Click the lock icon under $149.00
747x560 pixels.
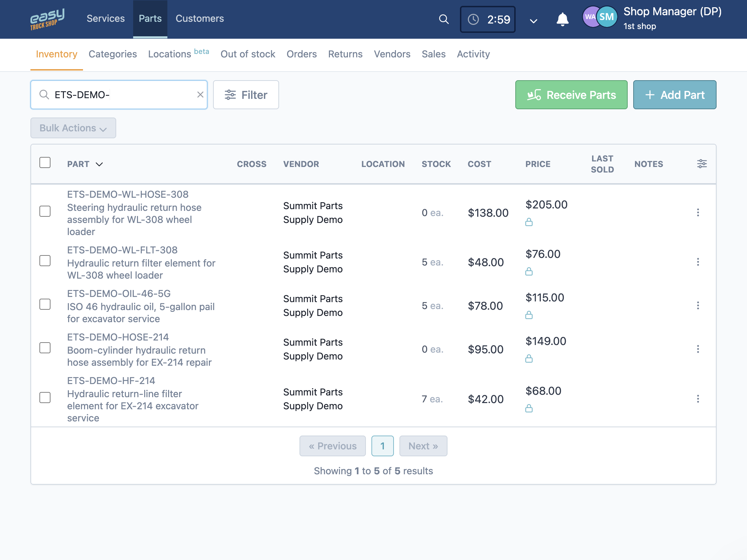tap(529, 358)
